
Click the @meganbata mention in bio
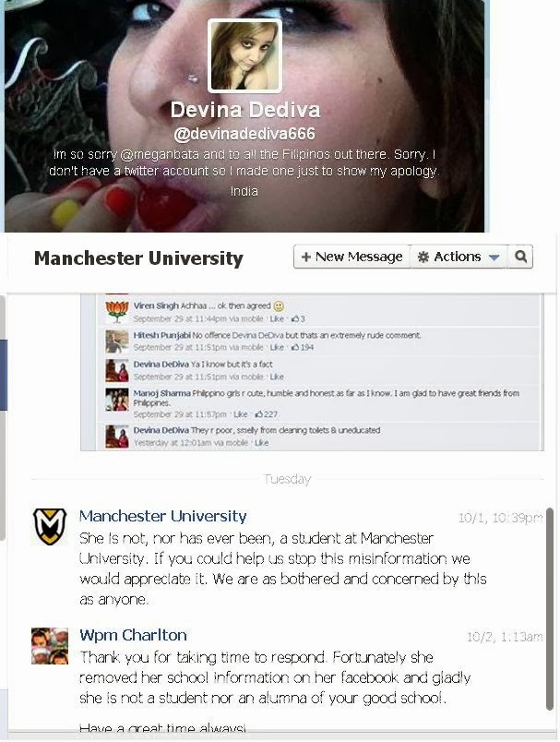160,154
